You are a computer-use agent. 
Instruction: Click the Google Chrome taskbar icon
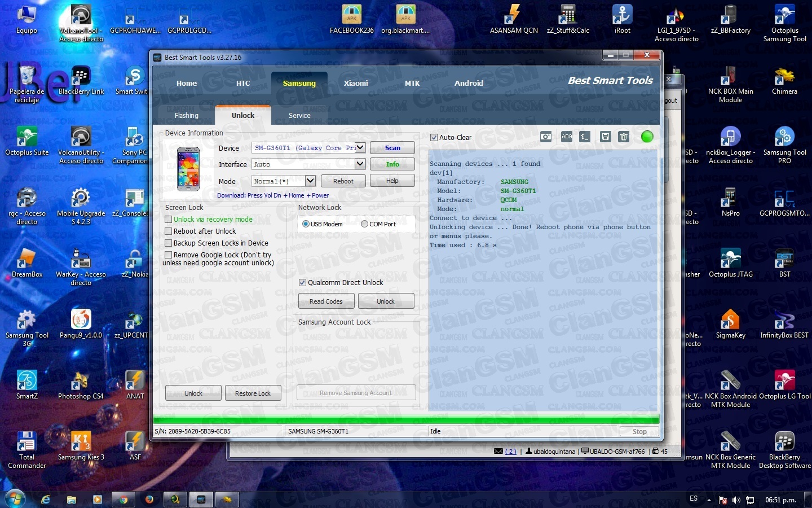point(123,500)
